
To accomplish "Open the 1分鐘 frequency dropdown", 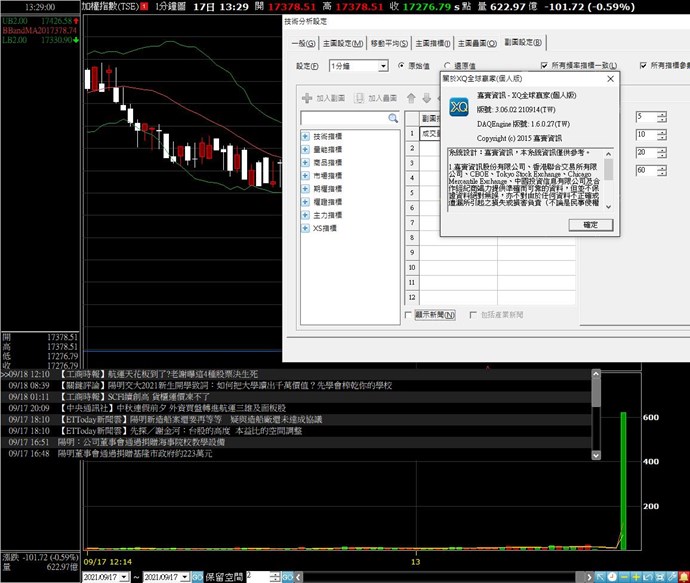I will 383,66.
